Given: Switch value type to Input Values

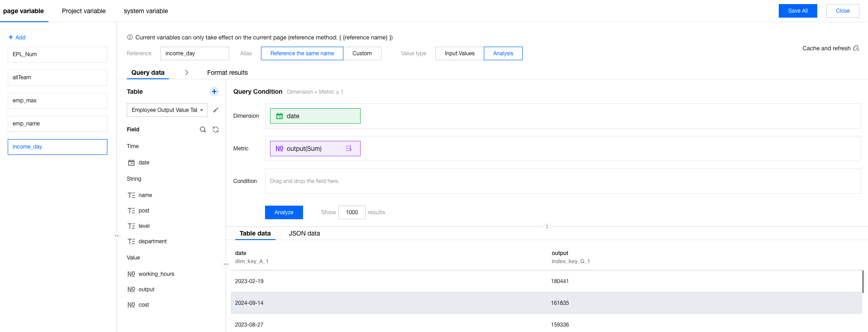Looking at the screenshot, I should click(459, 53).
